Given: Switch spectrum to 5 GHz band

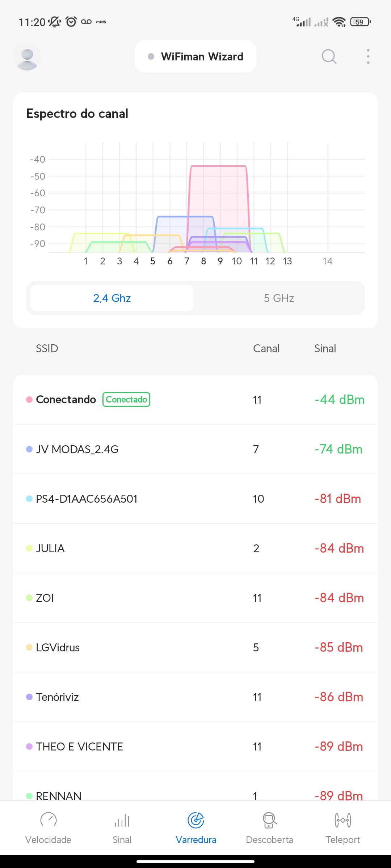Looking at the screenshot, I should [279, 298].
